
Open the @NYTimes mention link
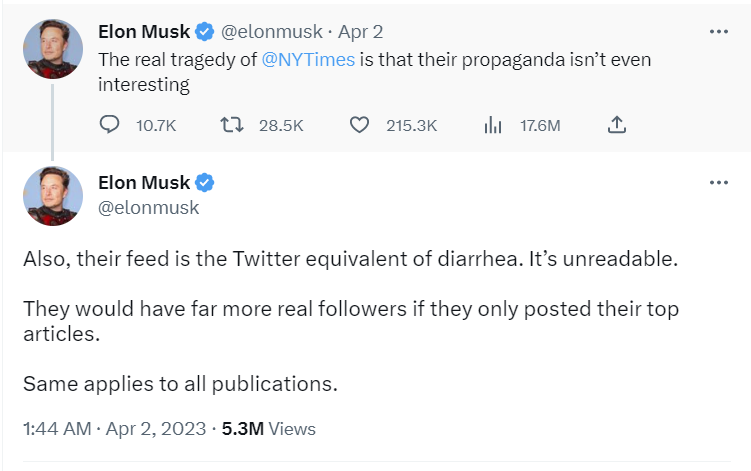[307, 60]
